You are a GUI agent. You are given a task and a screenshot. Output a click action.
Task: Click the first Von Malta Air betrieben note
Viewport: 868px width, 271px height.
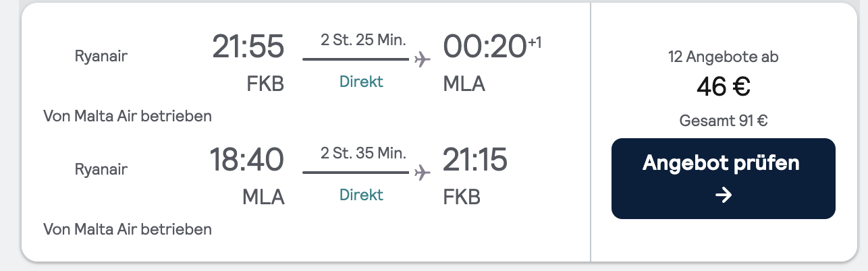[128, 116]
